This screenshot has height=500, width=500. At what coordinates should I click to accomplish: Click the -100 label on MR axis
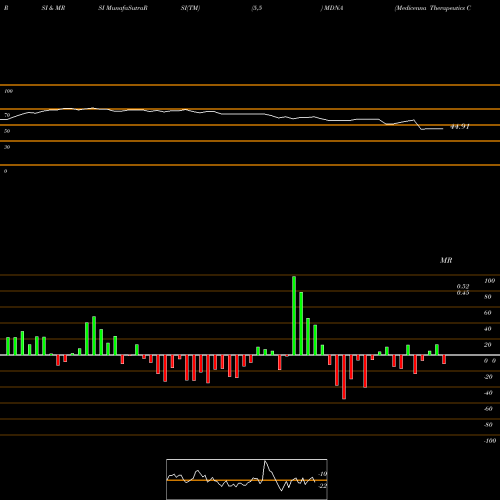pos(490,441)
